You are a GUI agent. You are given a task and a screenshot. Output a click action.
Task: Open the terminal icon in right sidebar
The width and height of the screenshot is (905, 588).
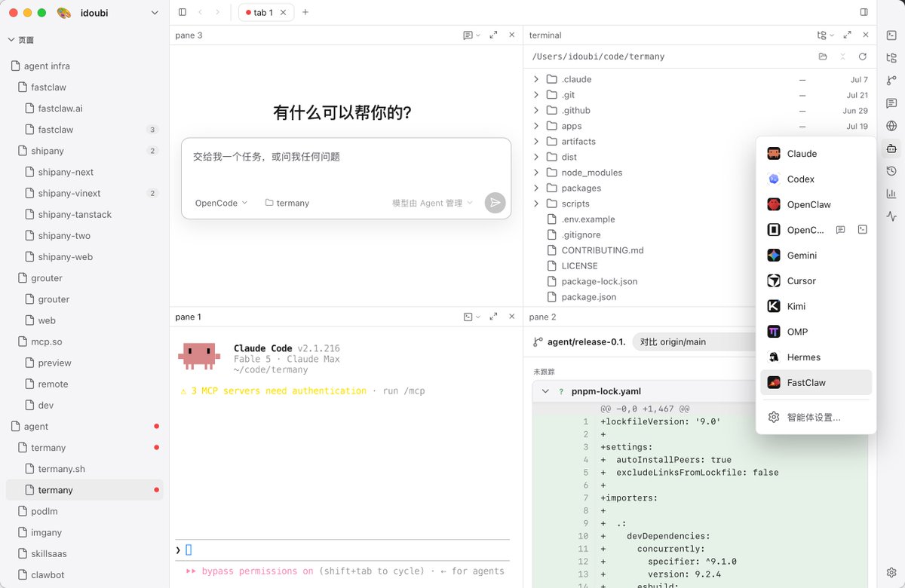pos(891,35)
